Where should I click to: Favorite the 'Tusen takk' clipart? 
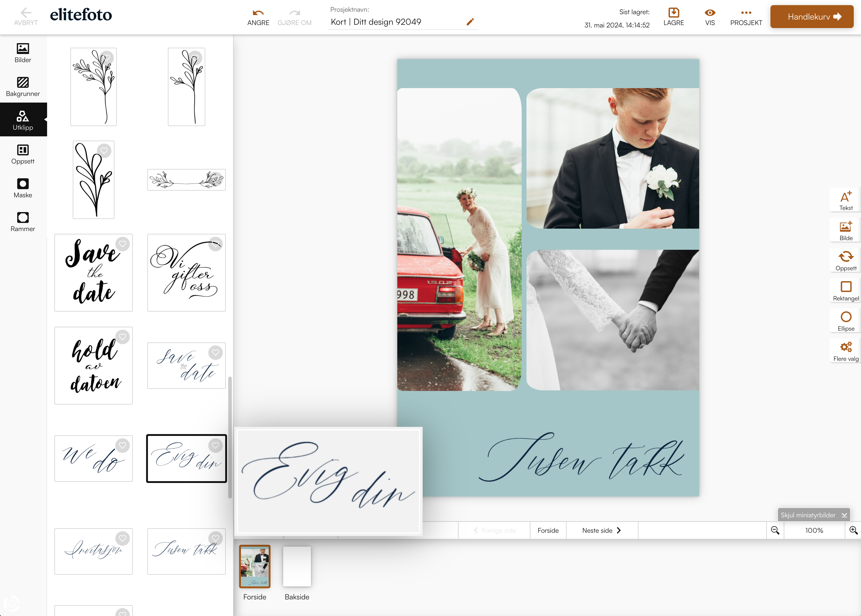pyautogui.click(x=216, y=538)
